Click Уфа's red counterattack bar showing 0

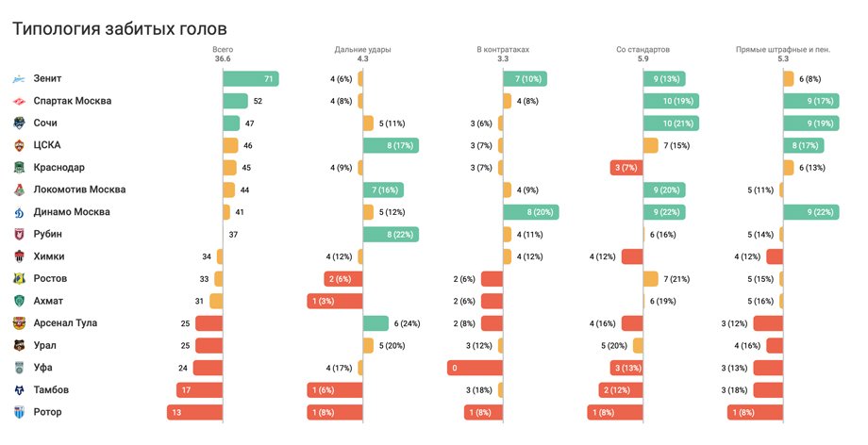click(x=475, y=368)
